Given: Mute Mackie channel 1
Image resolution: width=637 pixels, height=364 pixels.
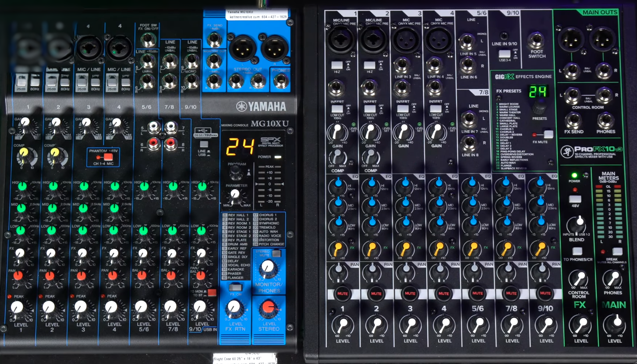Looking at the screenshot, I should (343, 293).
